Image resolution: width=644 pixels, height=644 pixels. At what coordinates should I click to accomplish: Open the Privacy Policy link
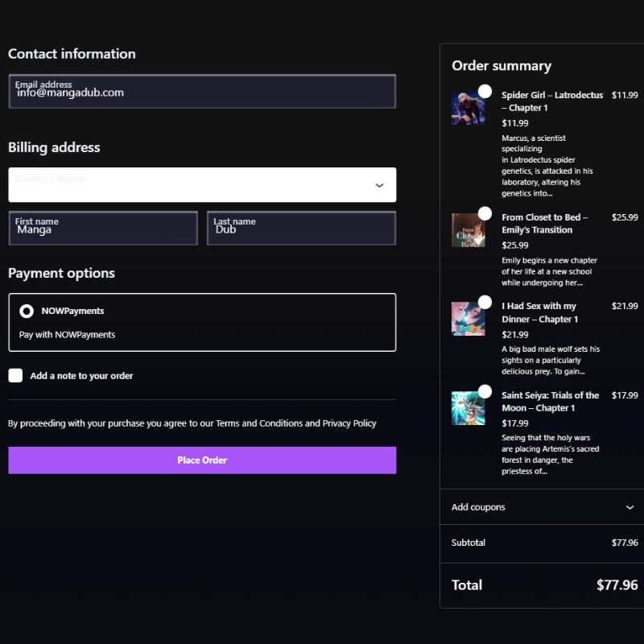tap(349, 423)
